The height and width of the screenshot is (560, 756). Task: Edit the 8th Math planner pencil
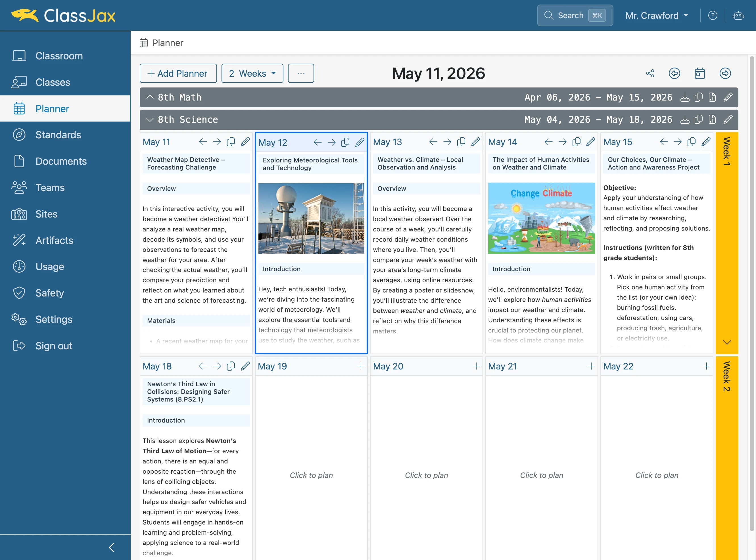coord(728,97)
